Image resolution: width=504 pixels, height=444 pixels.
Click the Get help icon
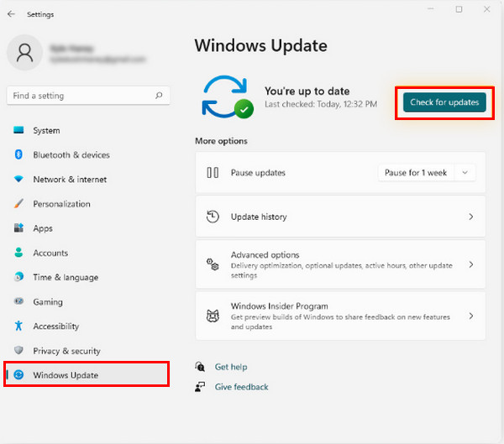pos(200,366)
